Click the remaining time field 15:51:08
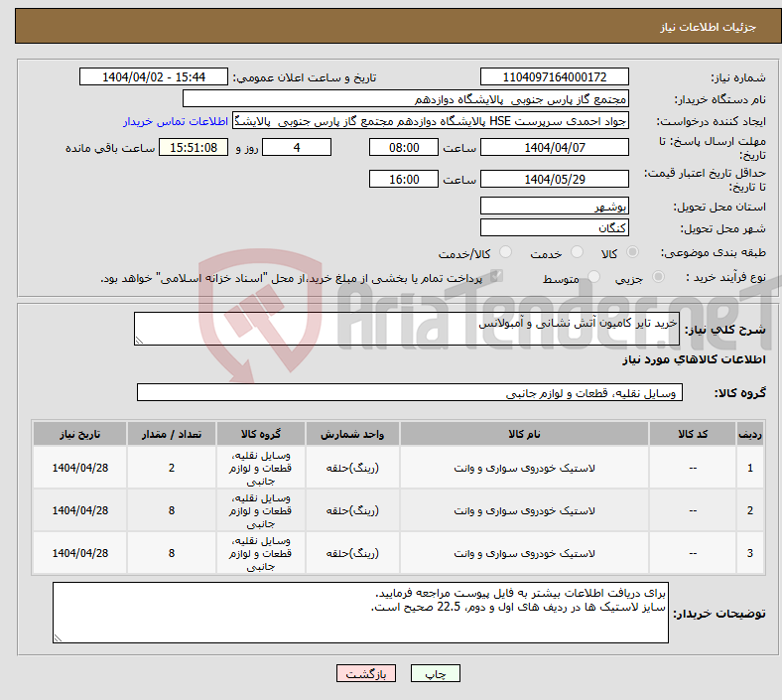Viewport: 782px width, 700px height. point(193,147)
